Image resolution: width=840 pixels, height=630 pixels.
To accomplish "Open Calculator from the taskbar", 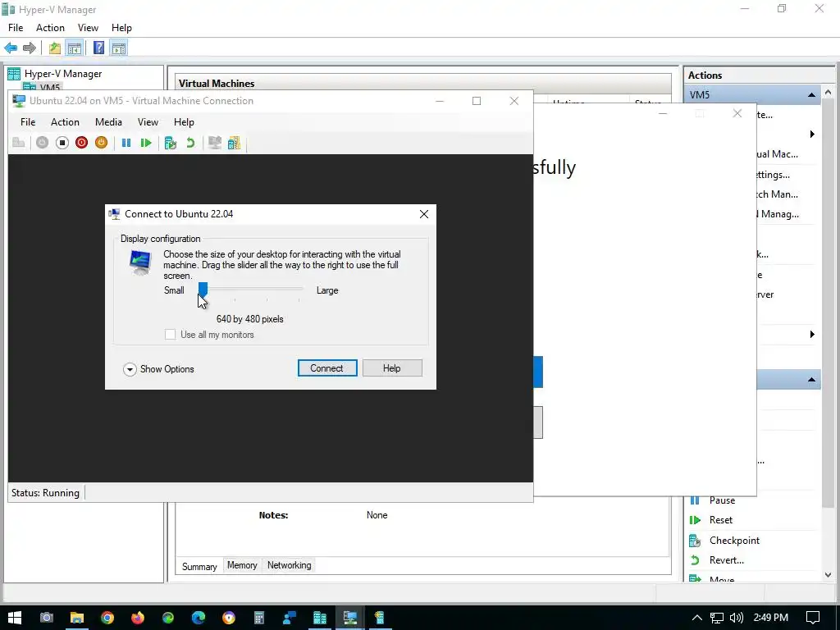I will (x=259, y=618).
